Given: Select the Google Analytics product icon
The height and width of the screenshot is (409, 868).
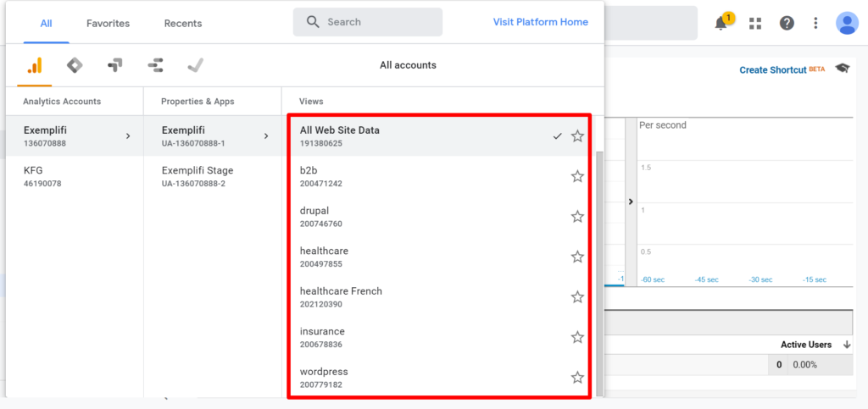Looking at the screenshot, I should click(x=34, y=66).
